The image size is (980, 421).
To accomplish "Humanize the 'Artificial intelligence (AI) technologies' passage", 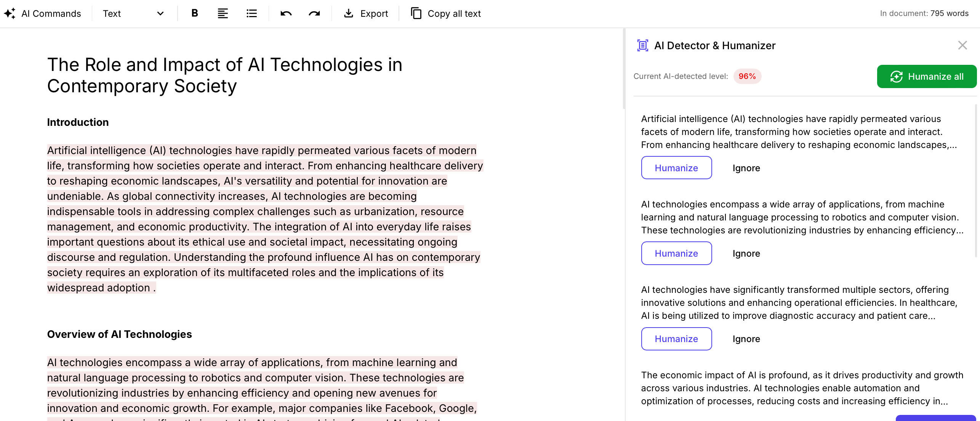I will coord(676,168).
